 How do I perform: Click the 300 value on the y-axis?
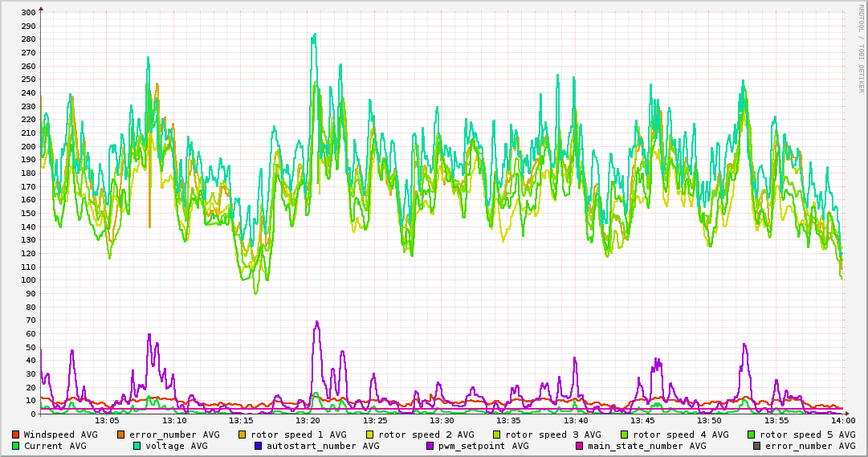tap(29, 13)
